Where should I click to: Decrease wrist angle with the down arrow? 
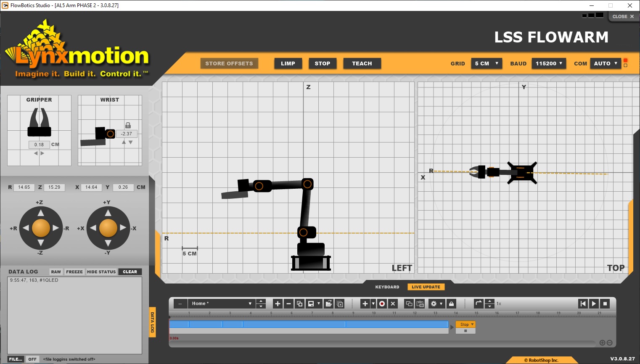130,142
